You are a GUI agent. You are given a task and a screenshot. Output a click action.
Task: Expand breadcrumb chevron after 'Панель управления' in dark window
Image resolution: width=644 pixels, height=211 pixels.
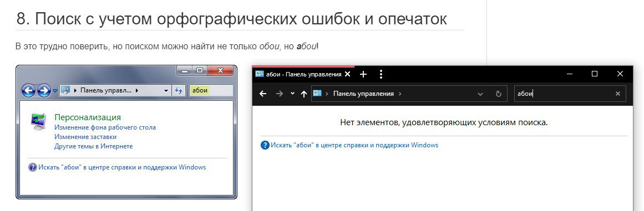click(x=400, y=94)
